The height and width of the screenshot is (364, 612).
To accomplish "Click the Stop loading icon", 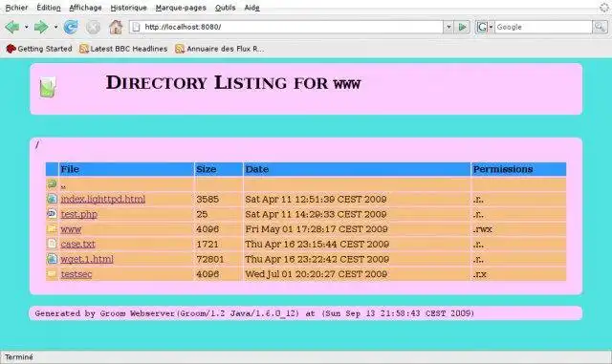I will click(94, 27).
